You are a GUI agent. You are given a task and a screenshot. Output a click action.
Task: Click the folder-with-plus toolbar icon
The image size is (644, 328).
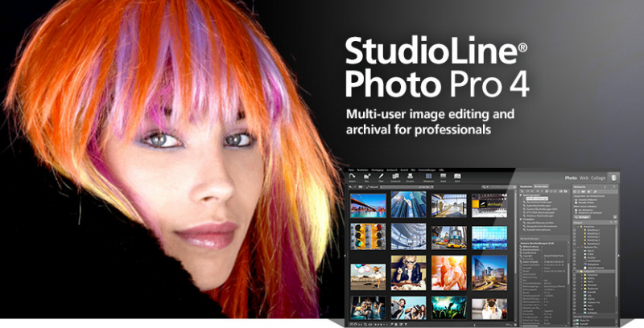pos(367,176)
